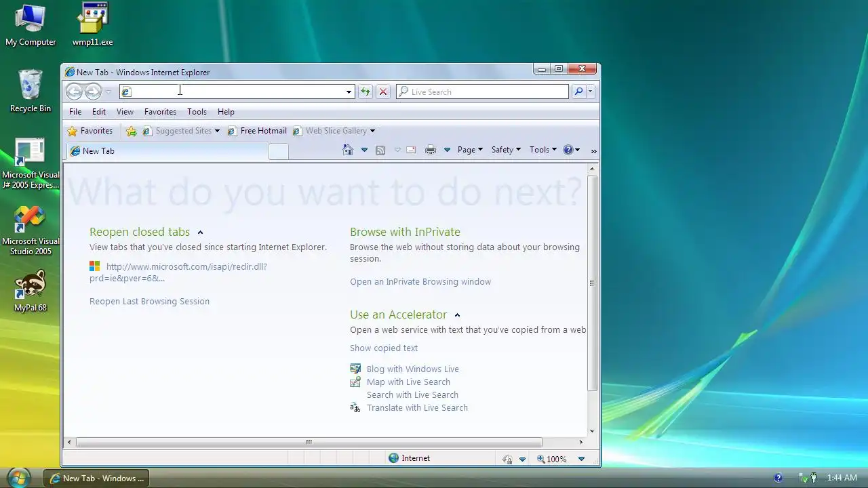Click the Back navigation button
The height and width of the screenshot is (488, 868).
coord(75,91)
